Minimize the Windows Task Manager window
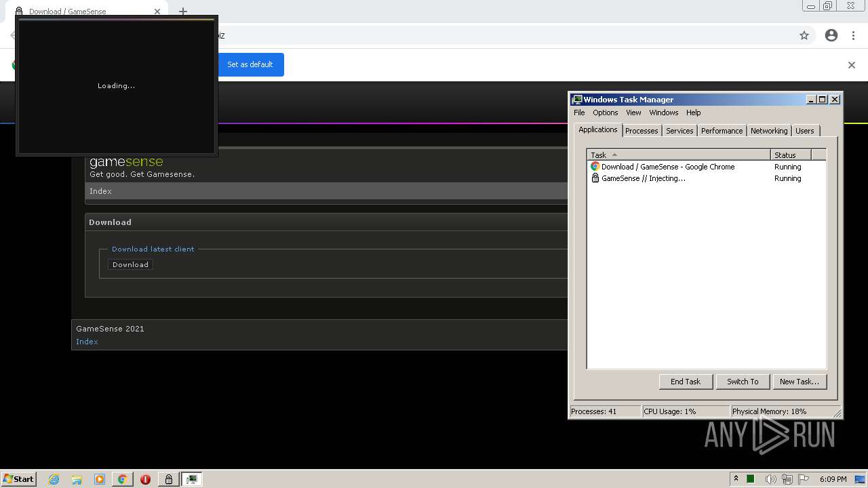 pos(811,99)
